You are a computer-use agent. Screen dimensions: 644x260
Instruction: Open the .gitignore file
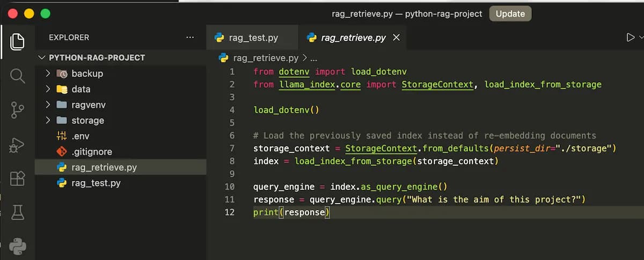click(92, 152)
